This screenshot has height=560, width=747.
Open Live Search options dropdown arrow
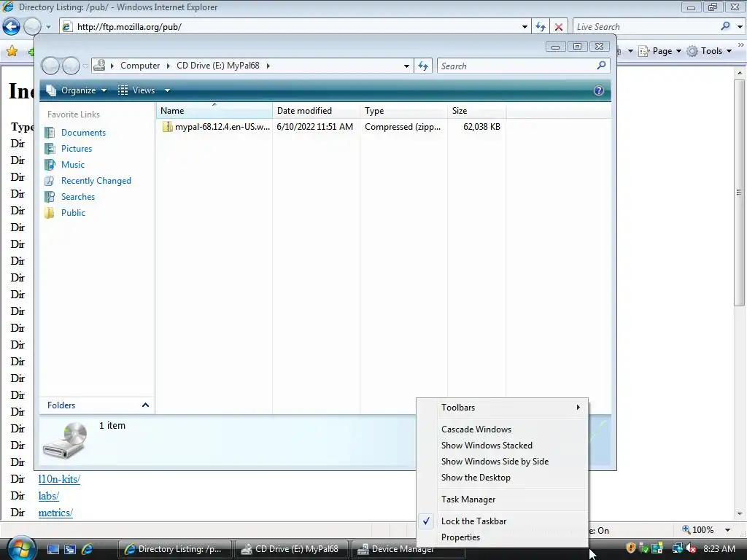[740, 27]
